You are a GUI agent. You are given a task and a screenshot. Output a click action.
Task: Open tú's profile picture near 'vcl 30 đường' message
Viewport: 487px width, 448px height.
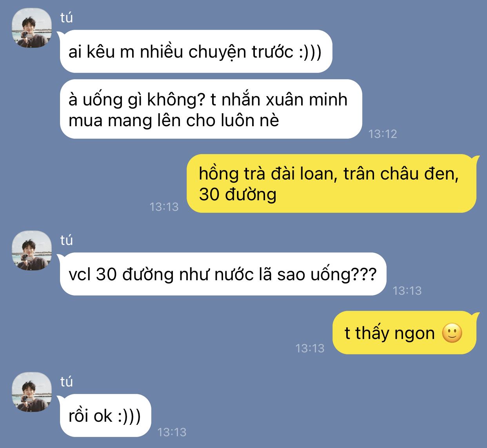pos(32,251)
